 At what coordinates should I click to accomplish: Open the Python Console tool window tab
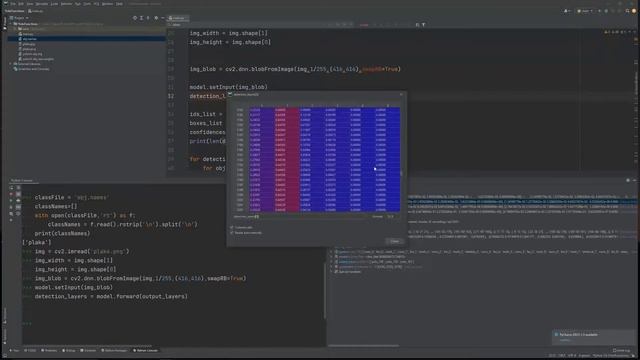tap(146, 350)
